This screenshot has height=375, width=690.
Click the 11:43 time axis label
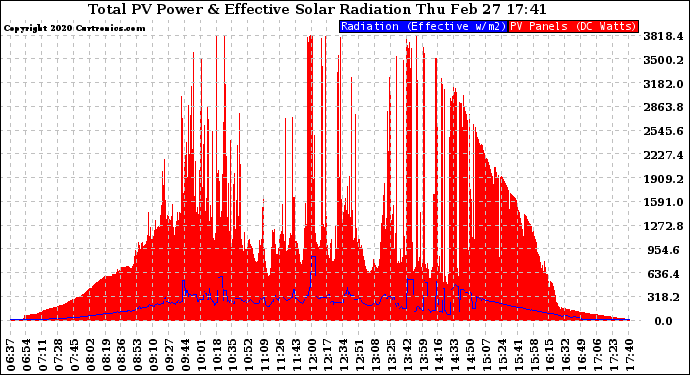(297, 355)
